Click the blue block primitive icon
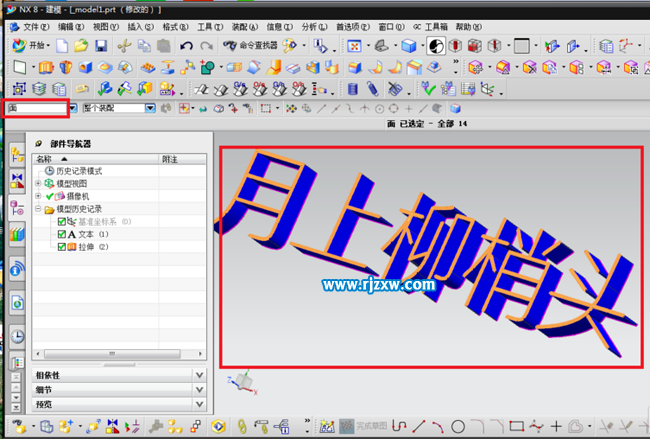The width and height of the screenshot is (650, 439). pyautogui.click(x=85, y=67)
